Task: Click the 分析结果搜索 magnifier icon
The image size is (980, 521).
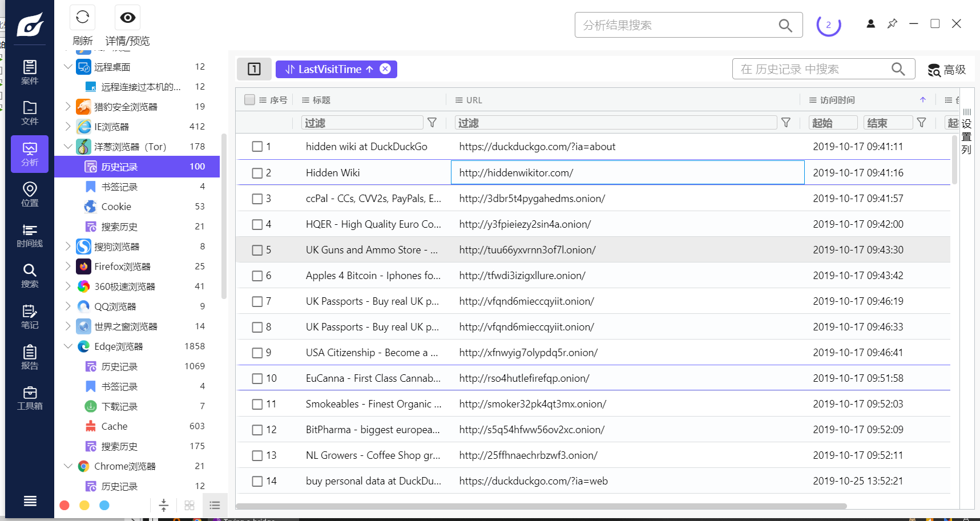Action: click(785, 25)
